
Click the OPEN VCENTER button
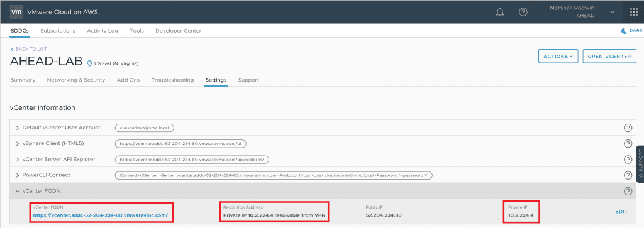(609, 56)
